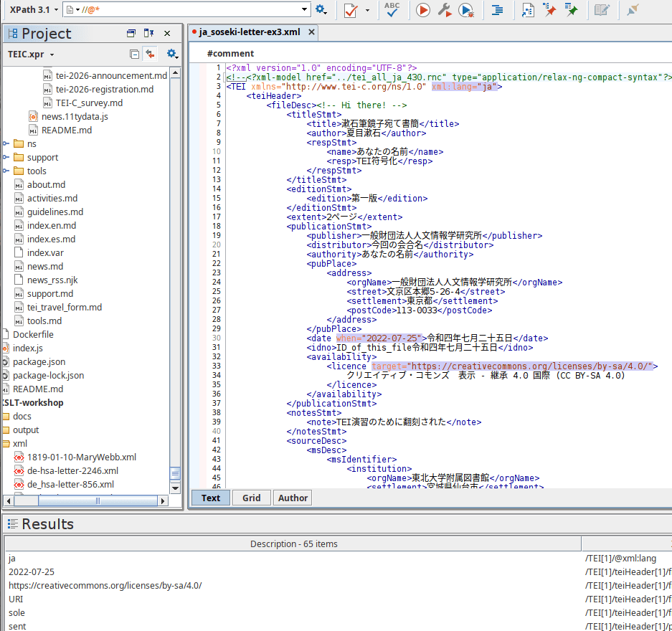This screenshot has width=672, height=631.
Task: Click the page icon with blue arrow
Action: point(528,10)
